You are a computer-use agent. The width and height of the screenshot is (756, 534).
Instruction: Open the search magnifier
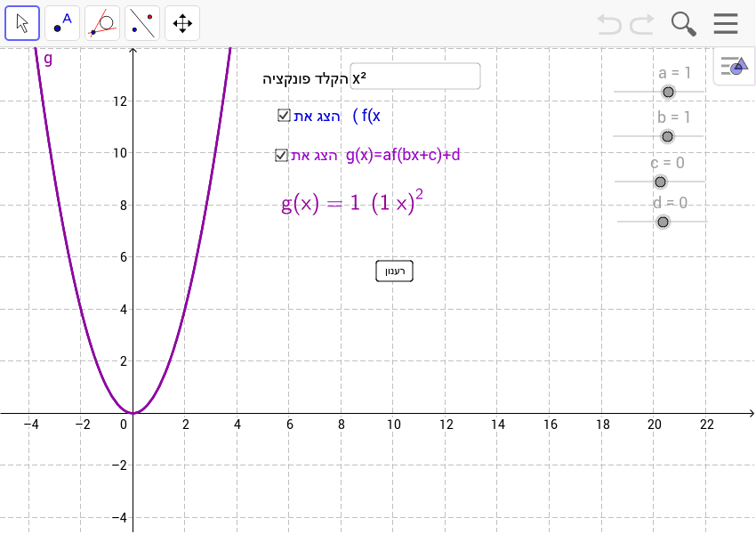[x=684, y=24]
